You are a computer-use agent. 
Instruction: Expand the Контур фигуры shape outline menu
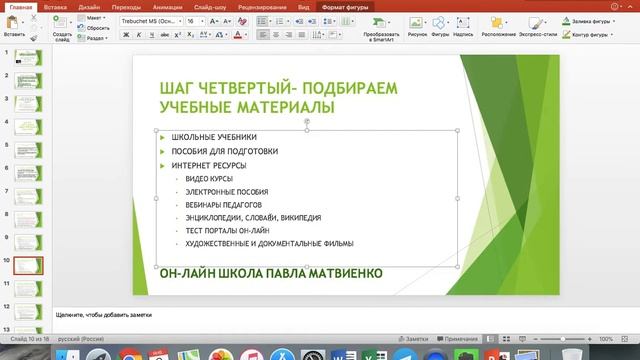coord(588,35)
